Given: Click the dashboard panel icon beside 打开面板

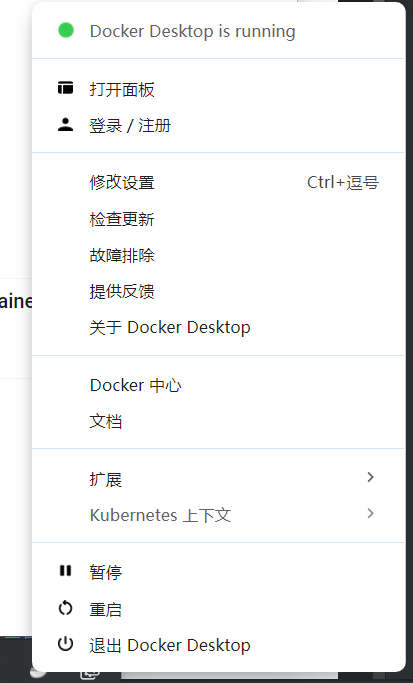Looking at the screenshot, I should (65, 88).
